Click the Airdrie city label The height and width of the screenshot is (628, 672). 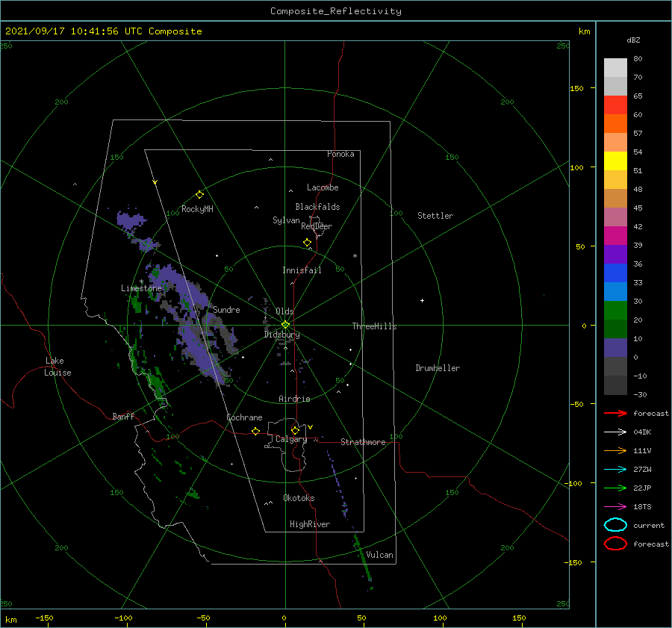tap(294, 399)
